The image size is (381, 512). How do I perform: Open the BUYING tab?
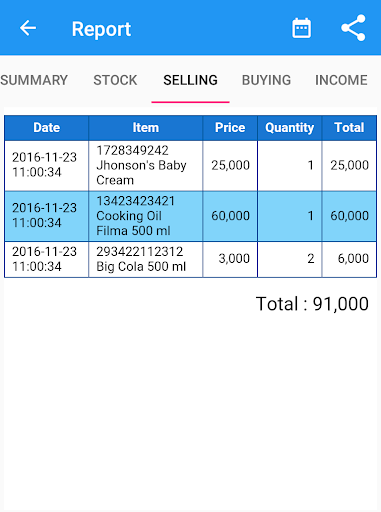[x=266, y=80]
